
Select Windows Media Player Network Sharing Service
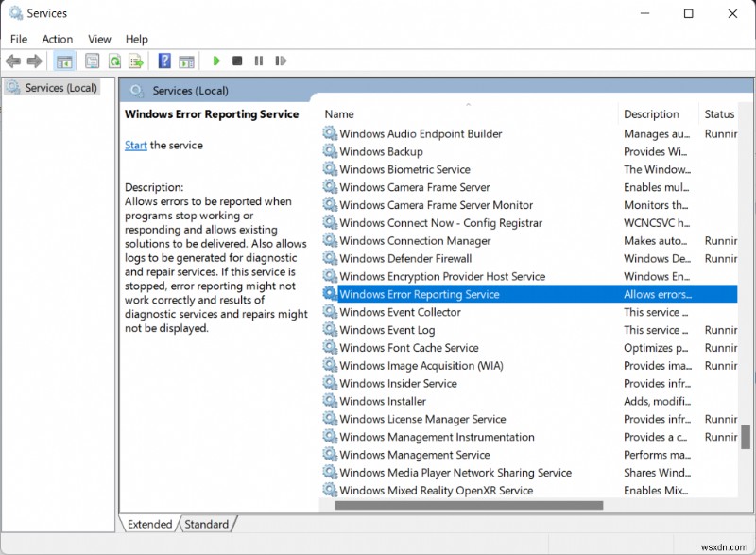click(x=529, y=473)
